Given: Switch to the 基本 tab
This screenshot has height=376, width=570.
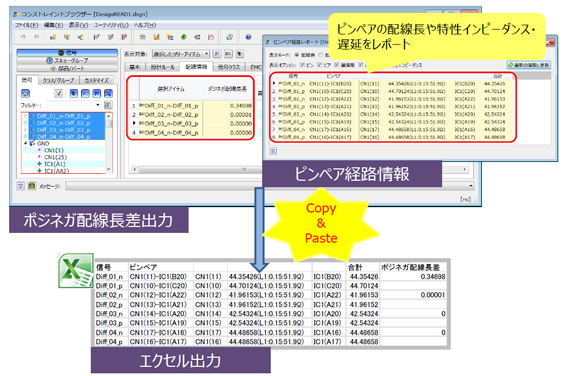Looking at the screenshot, I should tap(135, 67).
